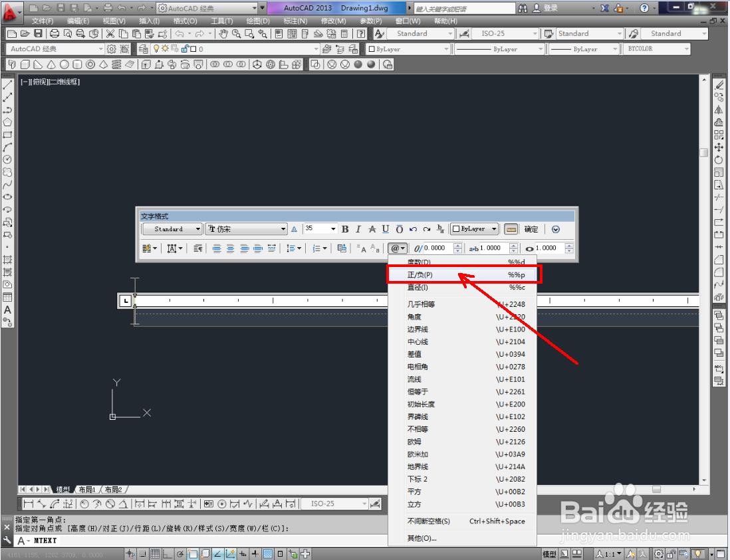
Task: Toggle overline formatting
Action: point(400,229)
